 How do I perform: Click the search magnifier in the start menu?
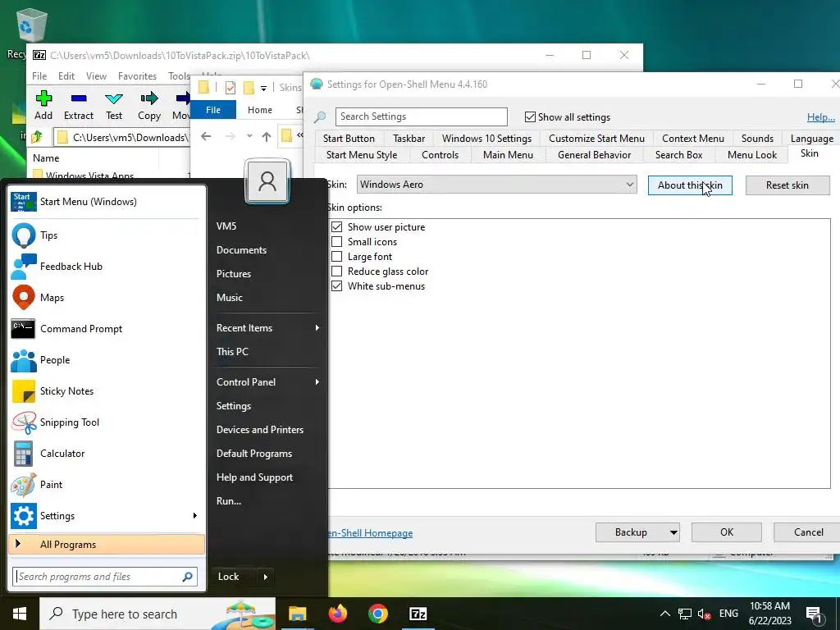tap(188, 577)
